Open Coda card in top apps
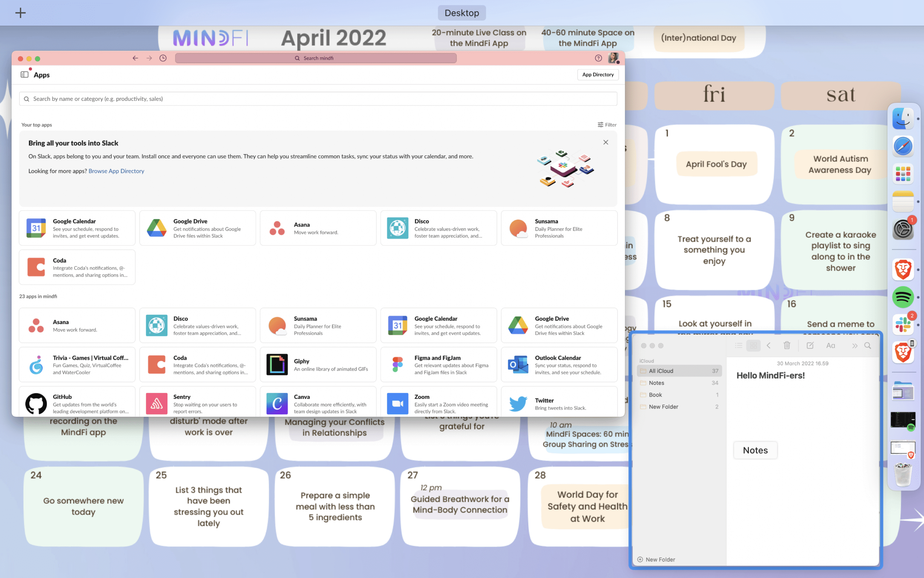Image resolution: width=924 pixels, height=578 pixels. point(77,267)
